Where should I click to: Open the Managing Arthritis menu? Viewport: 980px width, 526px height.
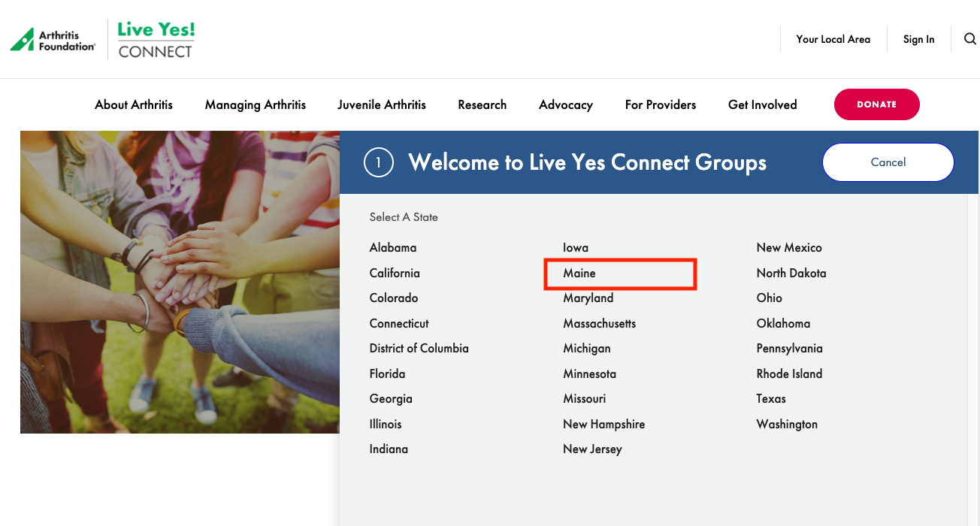(x=256, y=104)
